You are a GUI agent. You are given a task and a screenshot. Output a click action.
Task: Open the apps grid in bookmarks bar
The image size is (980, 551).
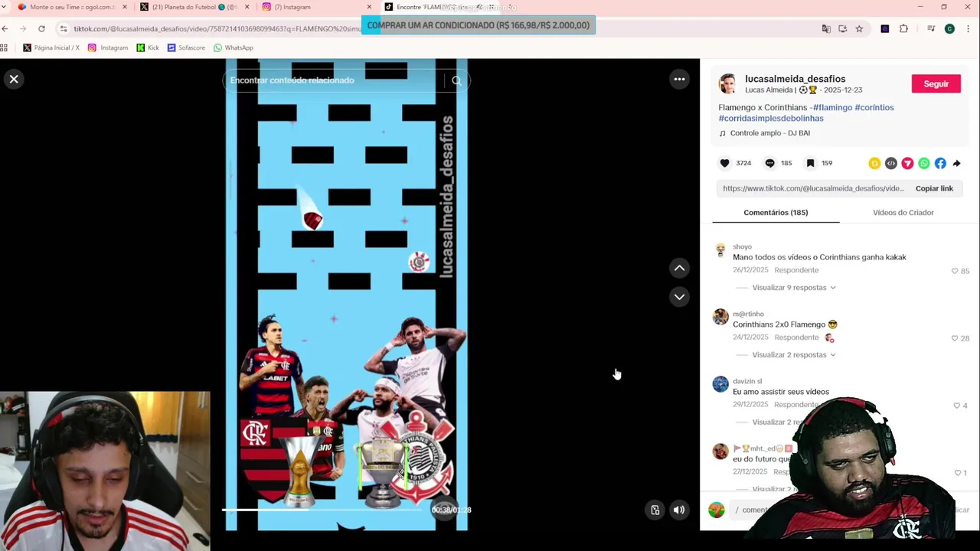pyautogui.click(x=4, y=47)
